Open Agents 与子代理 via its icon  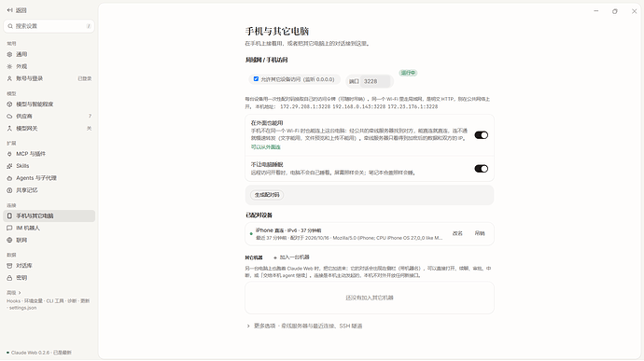pos(9,178)
